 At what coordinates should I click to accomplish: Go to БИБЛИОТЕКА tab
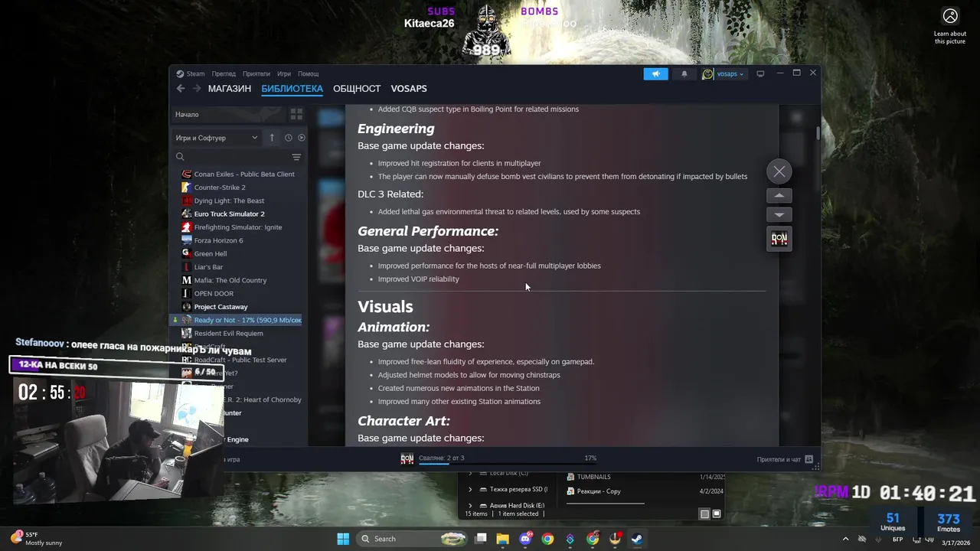click(292, 89)
